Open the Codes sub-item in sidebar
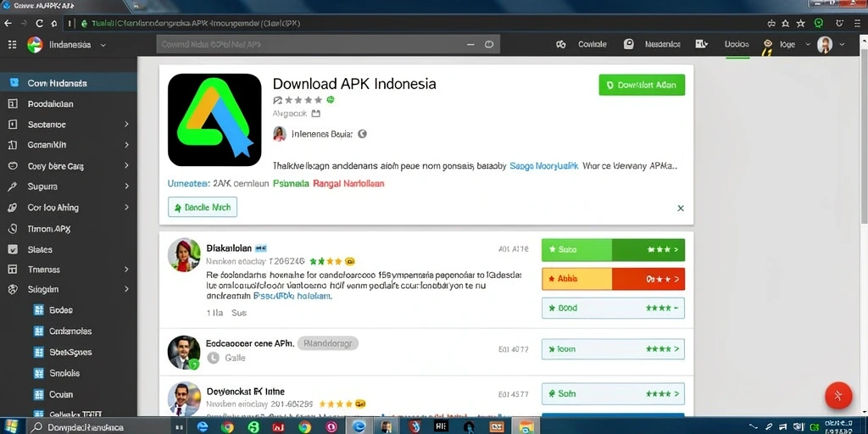 tap(61, 310)
